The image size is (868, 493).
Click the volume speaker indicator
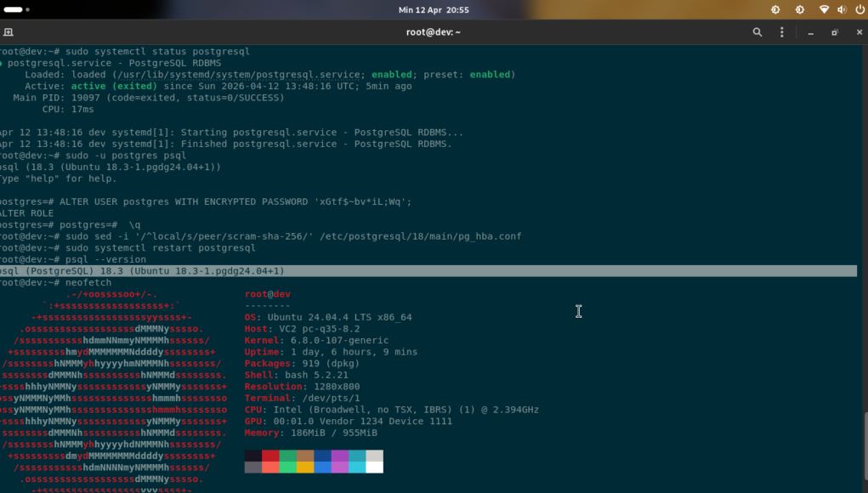point(842,9)
